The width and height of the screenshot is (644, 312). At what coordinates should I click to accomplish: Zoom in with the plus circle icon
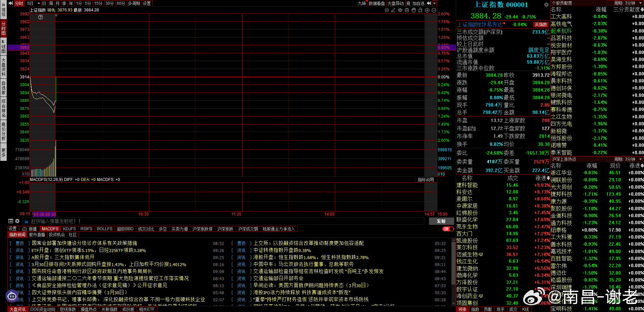pyautogui.click(x=427, y=10)
